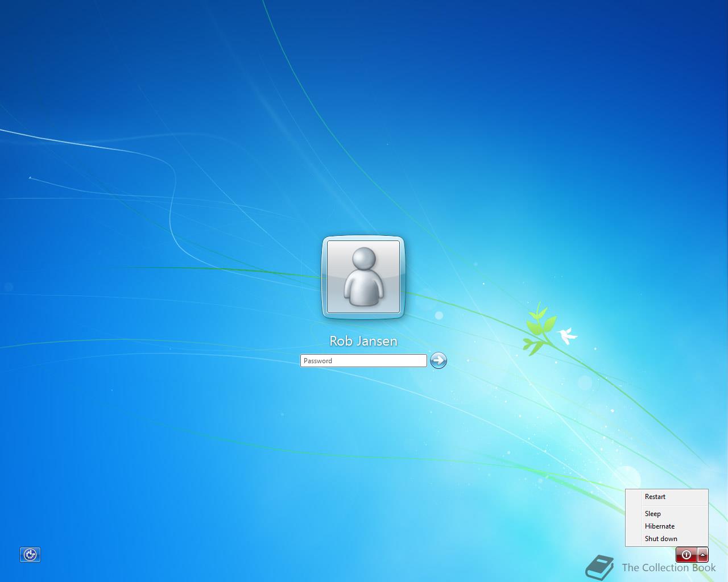Click the Rob Jansen user name
728x582 pixels.
pos(363,341)
